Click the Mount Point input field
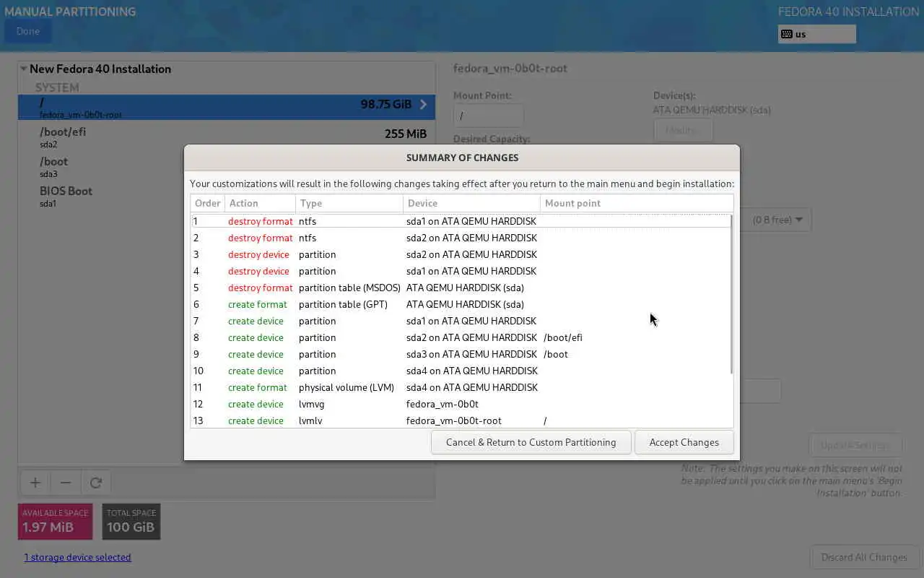The width and height of the screenshot is (924, 578). pos(489,116)
